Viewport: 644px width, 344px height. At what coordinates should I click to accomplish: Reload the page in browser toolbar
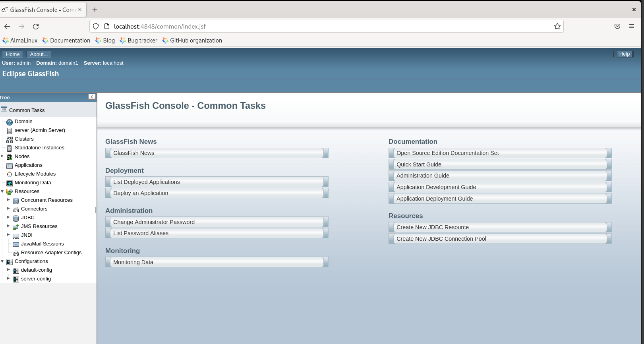coord(36,26)
